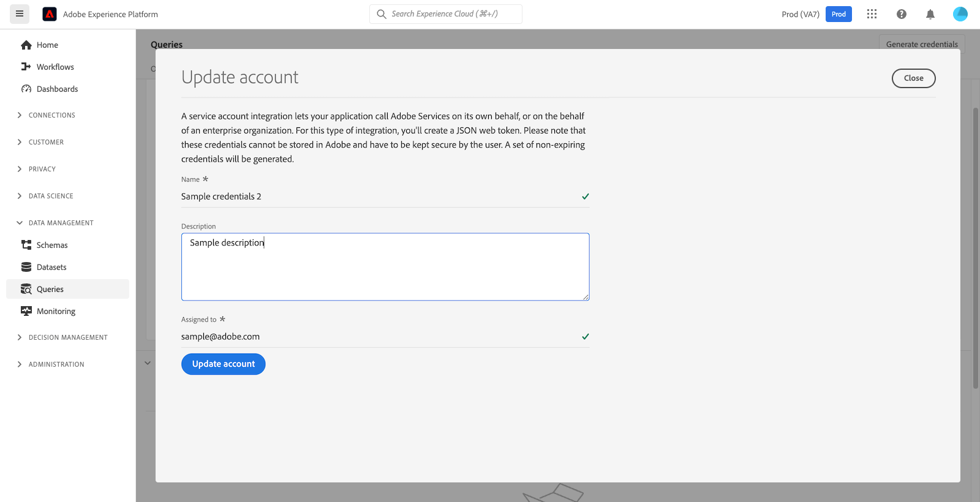Screen dimensions: 980x502
Task: Open the app switcher grid
Action: pos(872,14)
